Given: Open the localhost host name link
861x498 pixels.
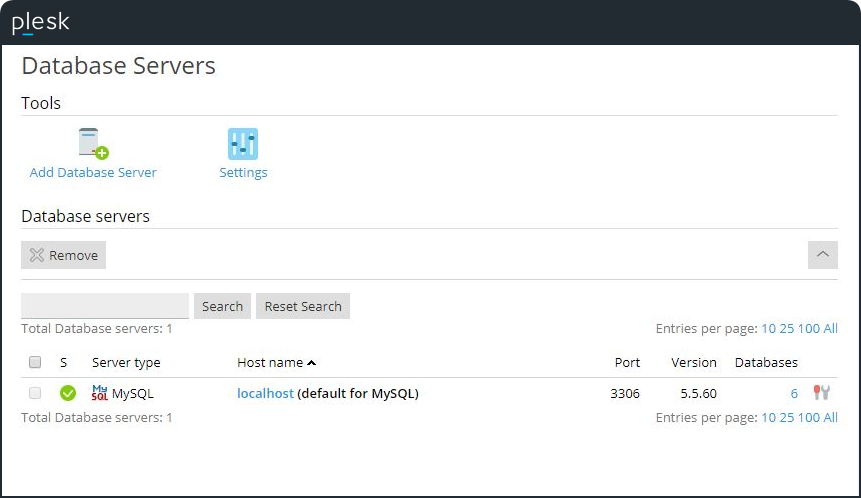Looking at the screenshot, I should [265, 393].
